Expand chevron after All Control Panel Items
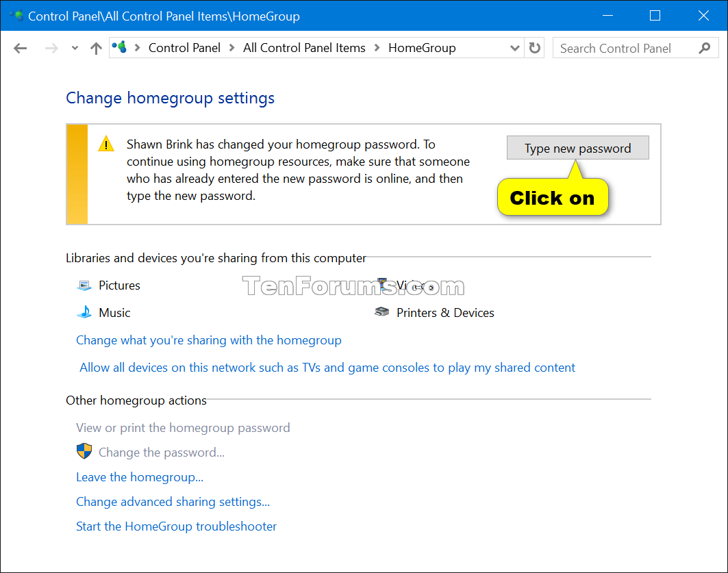Image resolution: width=728 pixels, height=573 pixels. [x=377, y=48]
